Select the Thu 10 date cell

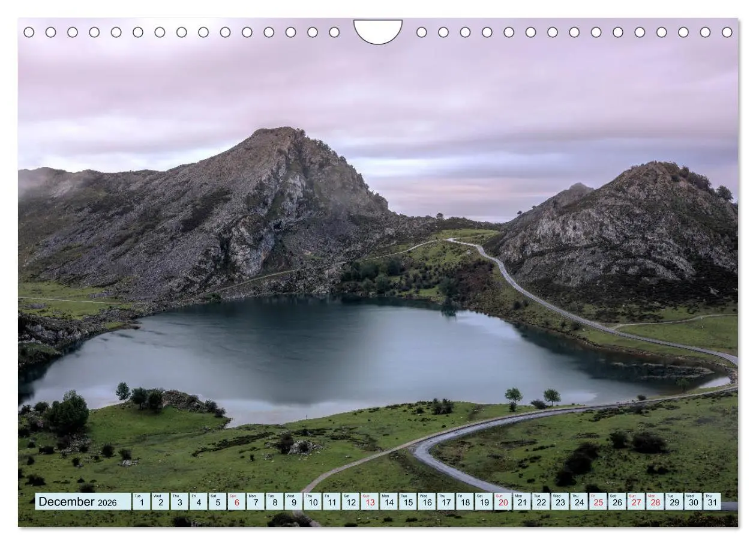click(313, 502)
